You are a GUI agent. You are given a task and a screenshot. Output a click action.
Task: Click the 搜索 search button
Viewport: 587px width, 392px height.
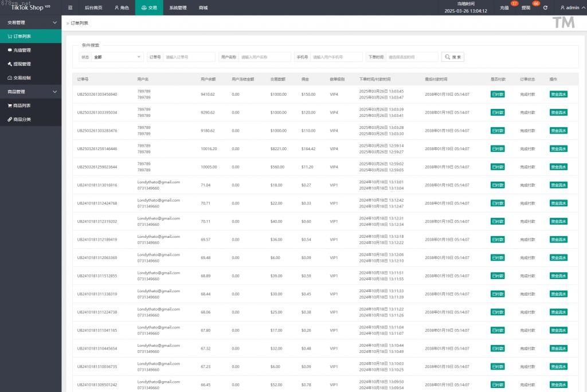click(453, 57)
